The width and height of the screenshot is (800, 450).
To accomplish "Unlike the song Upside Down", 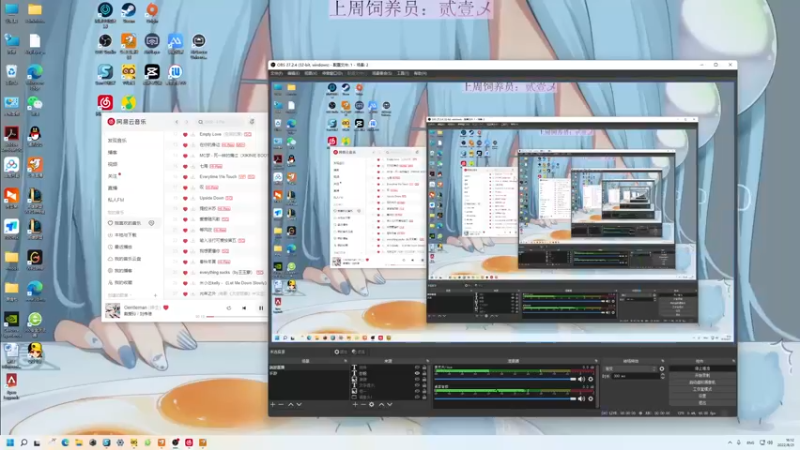I will (185, 198).
